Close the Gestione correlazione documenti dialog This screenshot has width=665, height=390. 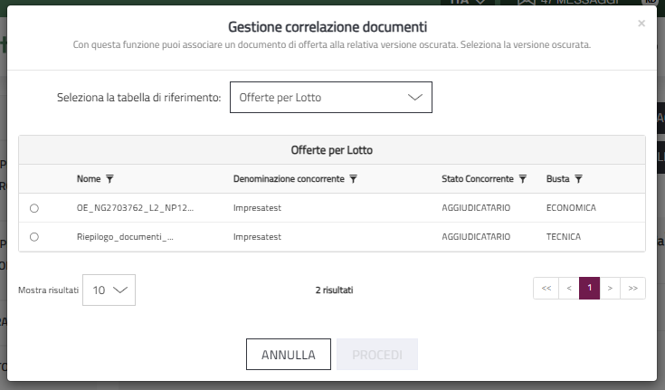click(x=641, y=23)
